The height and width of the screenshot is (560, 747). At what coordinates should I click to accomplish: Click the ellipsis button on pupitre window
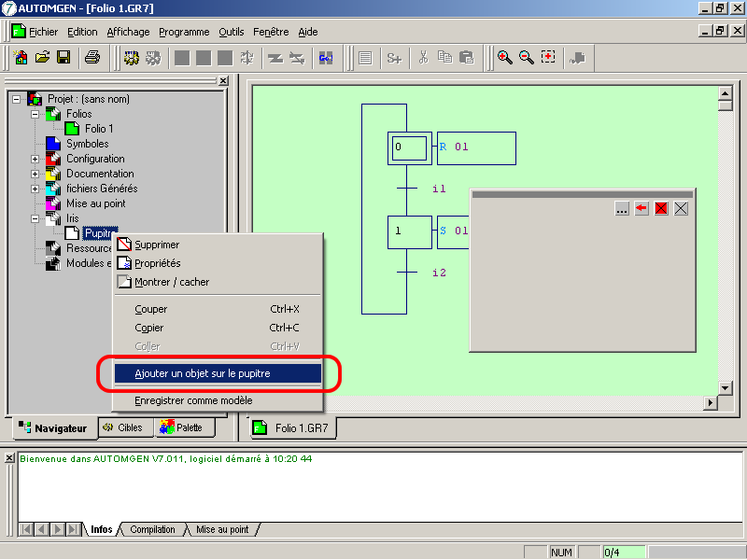click(x=622, y=209)
